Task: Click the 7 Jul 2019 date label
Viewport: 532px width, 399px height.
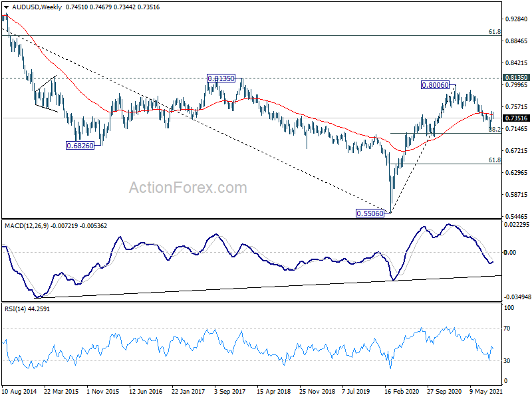Action: click(x=356, y=391)
